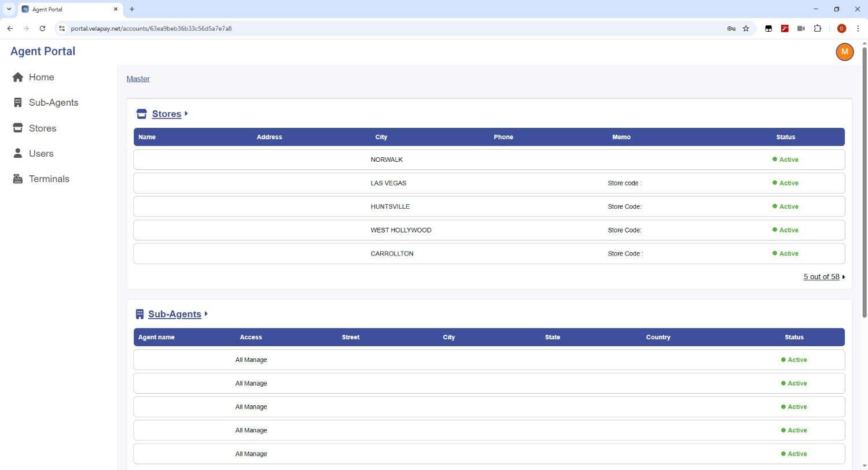Open the Chrome three-dot menu
Viewport: 868px width, 470px height.
[858, 28]
